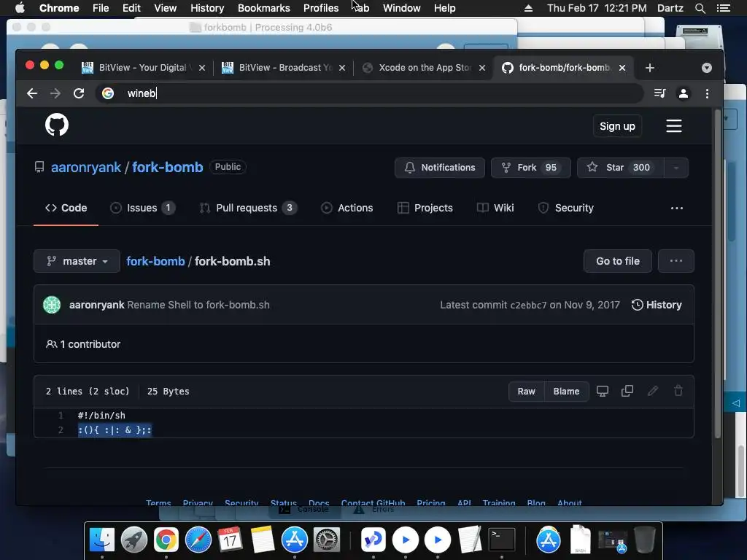
Task: Open Chrome three-dot menu
Action: click(707, 94)
